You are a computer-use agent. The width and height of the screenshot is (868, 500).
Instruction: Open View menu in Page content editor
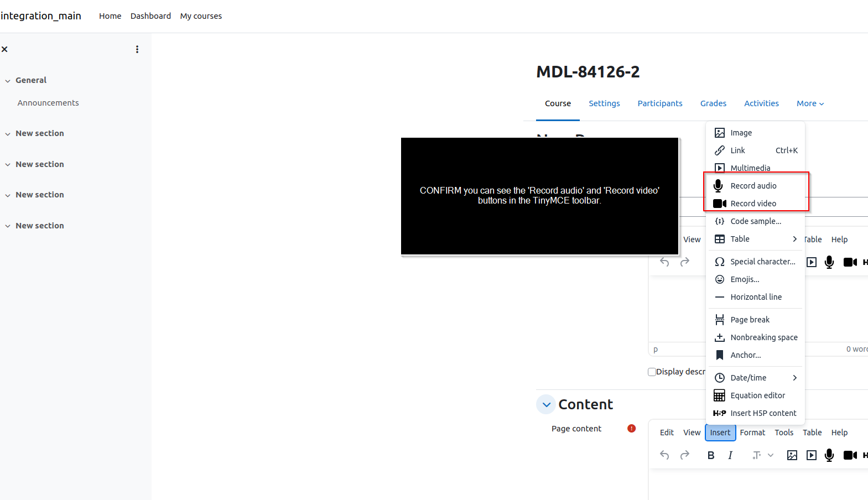pyautogui.click(x=692, y=433)
